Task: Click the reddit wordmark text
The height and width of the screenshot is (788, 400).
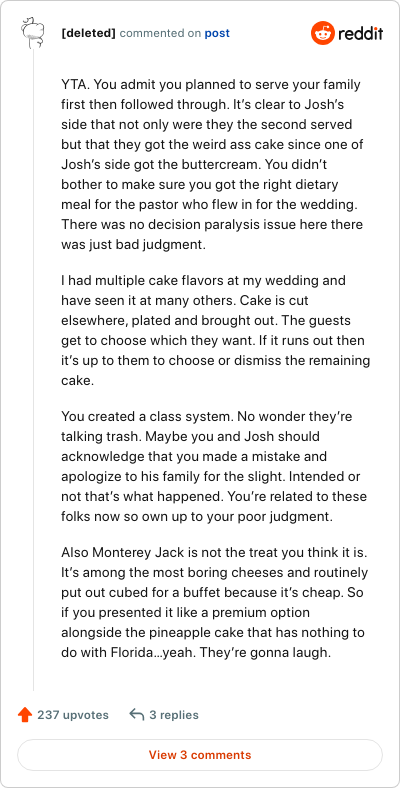Action: pos(360,34)
